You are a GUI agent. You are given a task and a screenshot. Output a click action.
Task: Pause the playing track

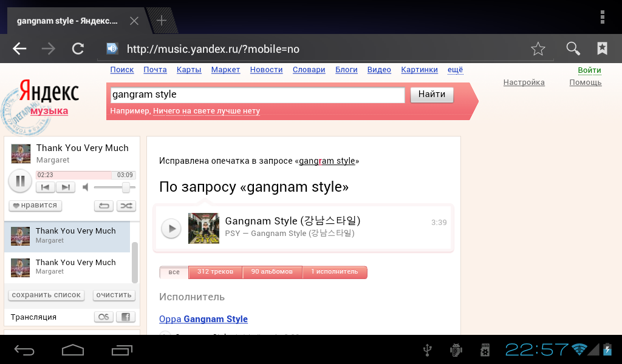[x=20, y=181]
